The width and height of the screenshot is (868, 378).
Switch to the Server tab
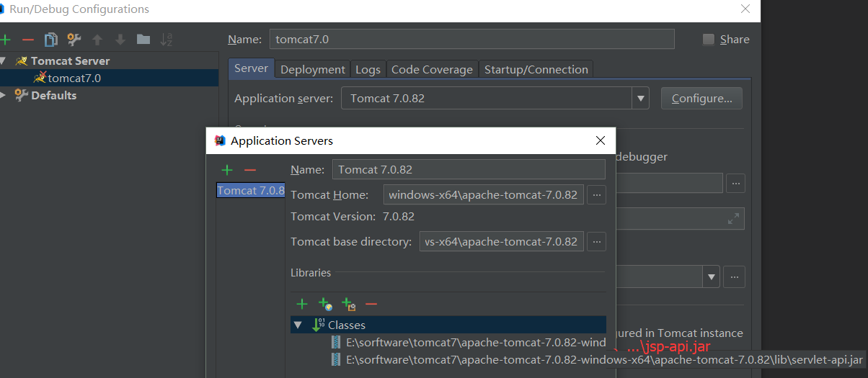[251, 68]
